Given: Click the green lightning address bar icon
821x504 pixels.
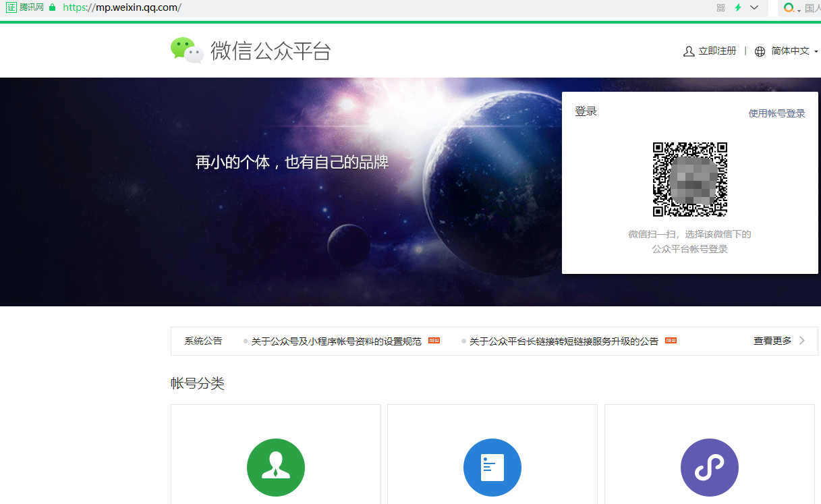Looking at the screenshot, I should click(738, 7).
